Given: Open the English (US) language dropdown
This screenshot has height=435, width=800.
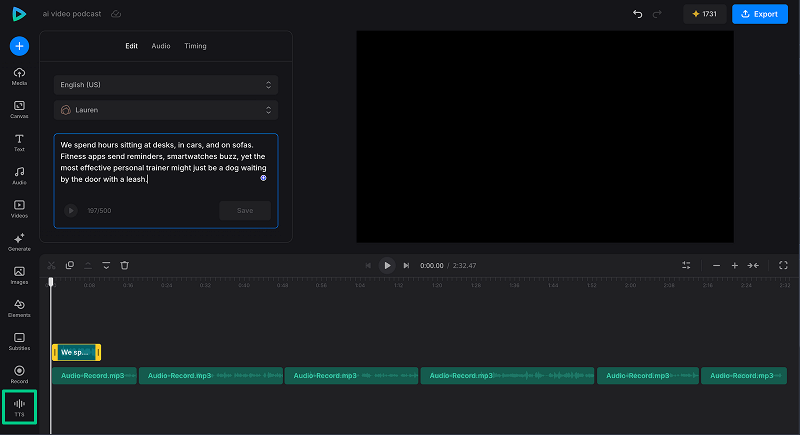Looking at the screenshot, I should [166, 85].
